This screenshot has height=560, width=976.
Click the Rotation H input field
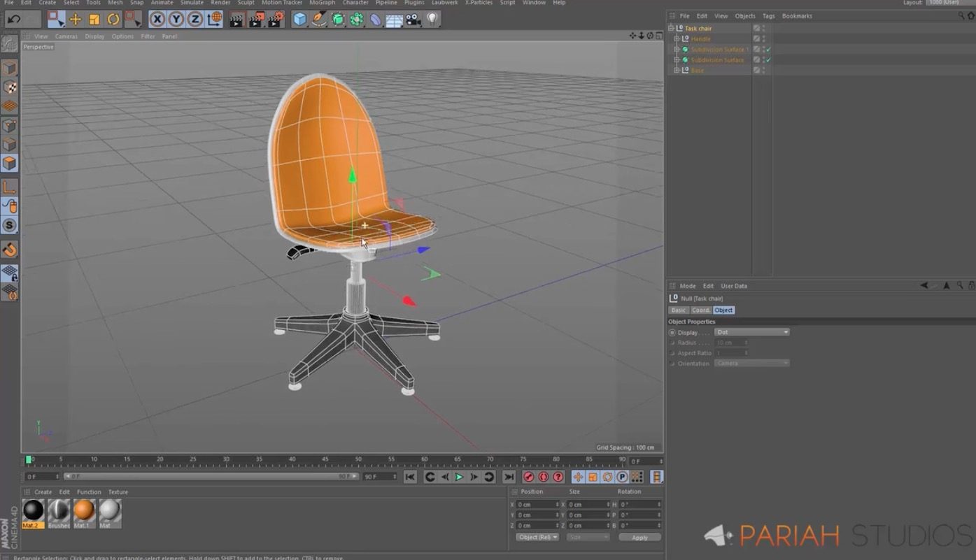[x=639, y=505]
